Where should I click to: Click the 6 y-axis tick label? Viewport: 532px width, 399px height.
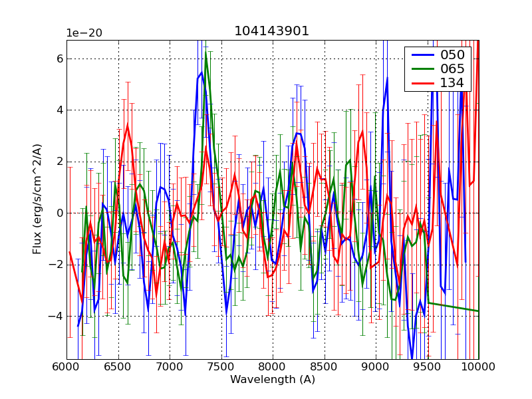pos(59,59)
